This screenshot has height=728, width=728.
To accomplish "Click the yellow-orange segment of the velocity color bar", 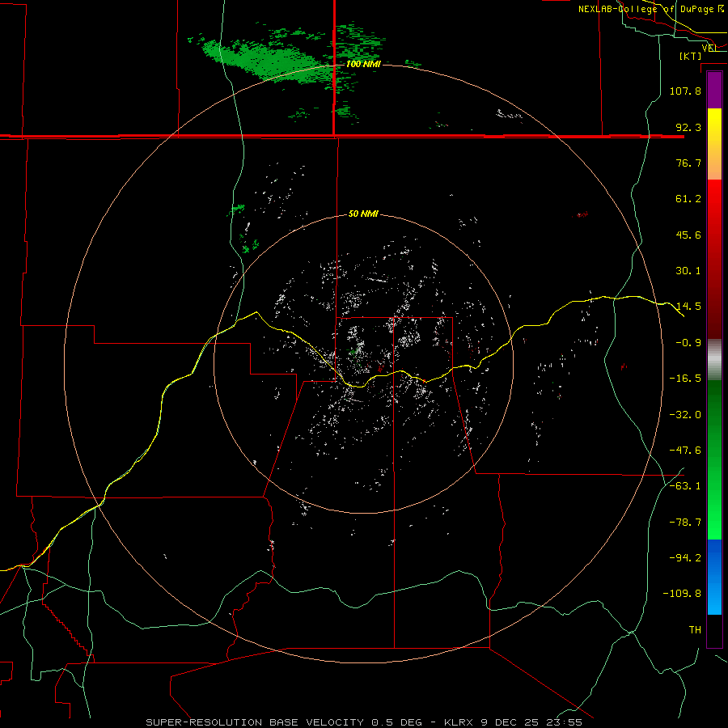I will 714,144.
